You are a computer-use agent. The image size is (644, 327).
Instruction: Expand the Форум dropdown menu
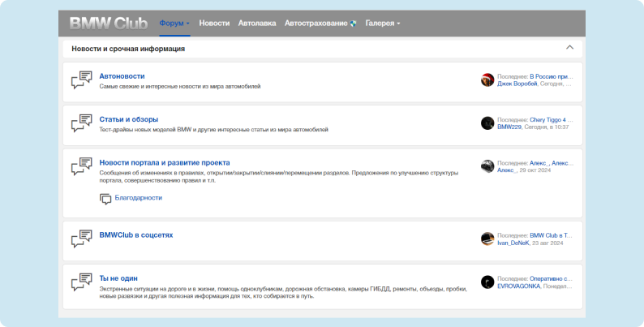174,24
